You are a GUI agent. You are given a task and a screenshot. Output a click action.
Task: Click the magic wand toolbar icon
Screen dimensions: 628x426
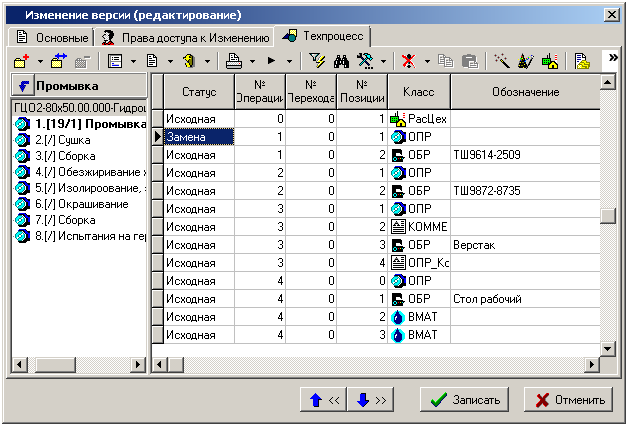[x=503, y=61]
